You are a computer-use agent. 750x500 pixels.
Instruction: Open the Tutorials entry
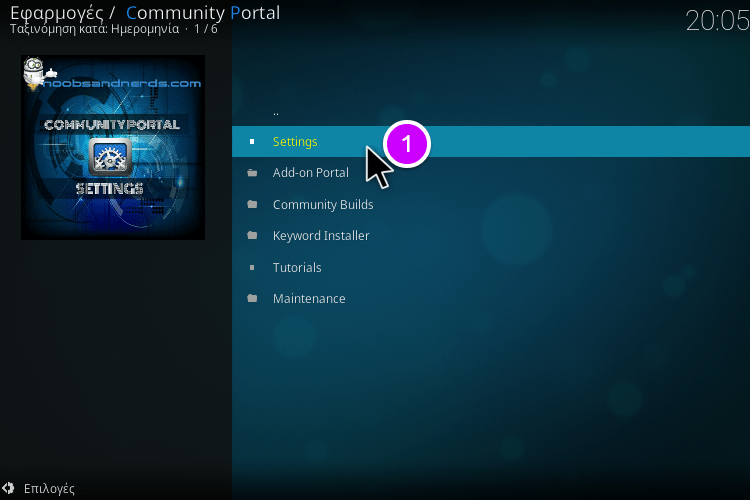(491, 267)
